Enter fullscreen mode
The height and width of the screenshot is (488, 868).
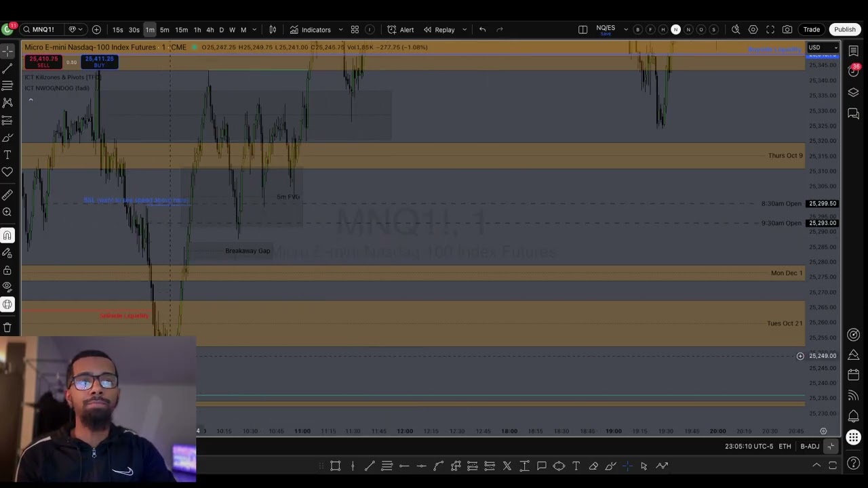pos(770,30)
